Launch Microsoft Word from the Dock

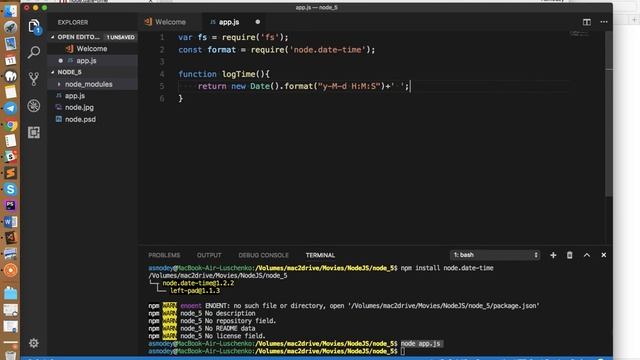tap(11, 222)
